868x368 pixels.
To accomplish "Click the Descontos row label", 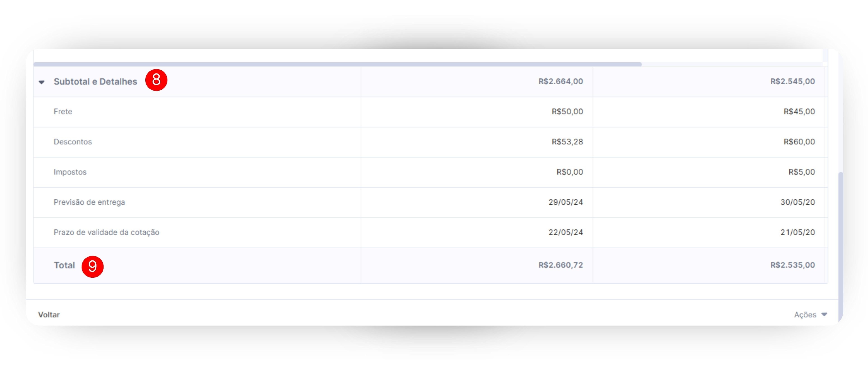I will coord(73,142).
